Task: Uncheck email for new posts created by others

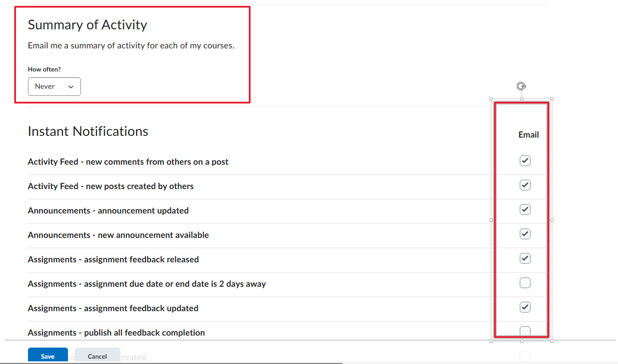Action: 525,185
